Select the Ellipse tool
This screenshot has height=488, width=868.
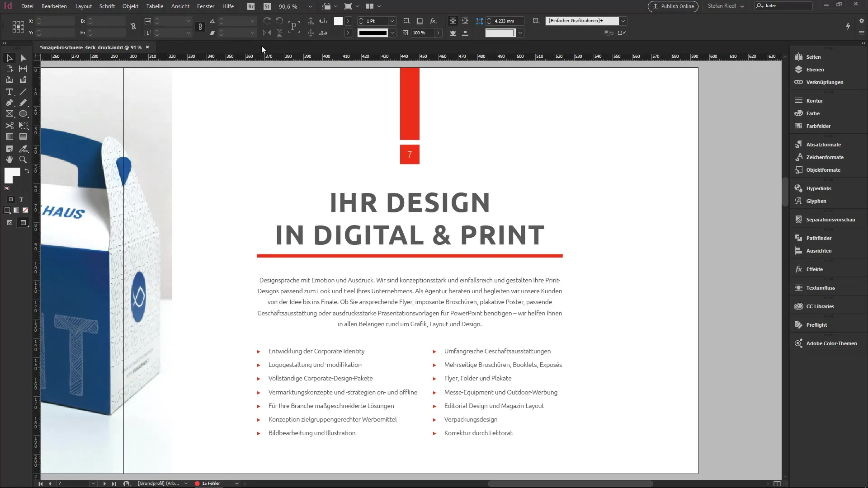23,114
